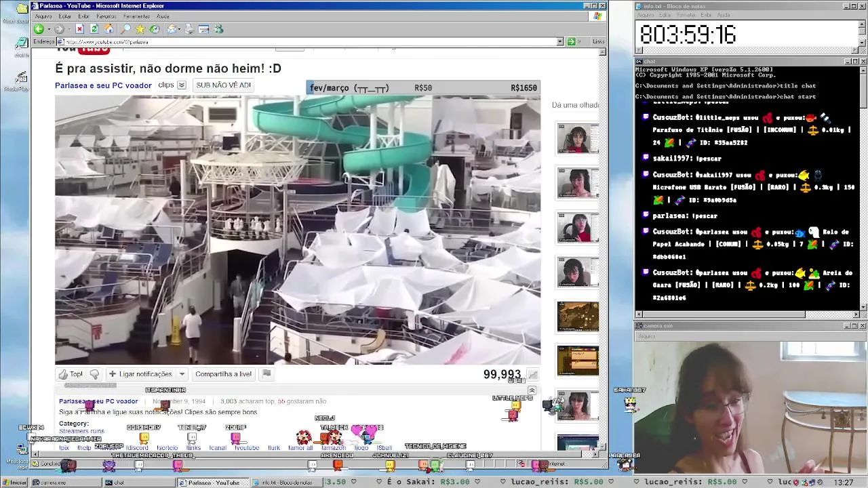
Task: Collapse the video description chevron
Action: click(x=532, y=391)
